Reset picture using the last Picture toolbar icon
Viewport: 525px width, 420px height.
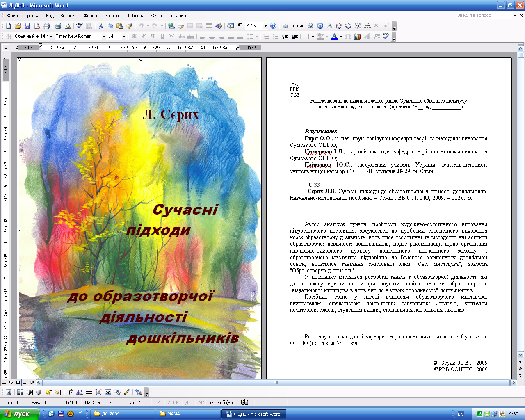coord(139,392)
